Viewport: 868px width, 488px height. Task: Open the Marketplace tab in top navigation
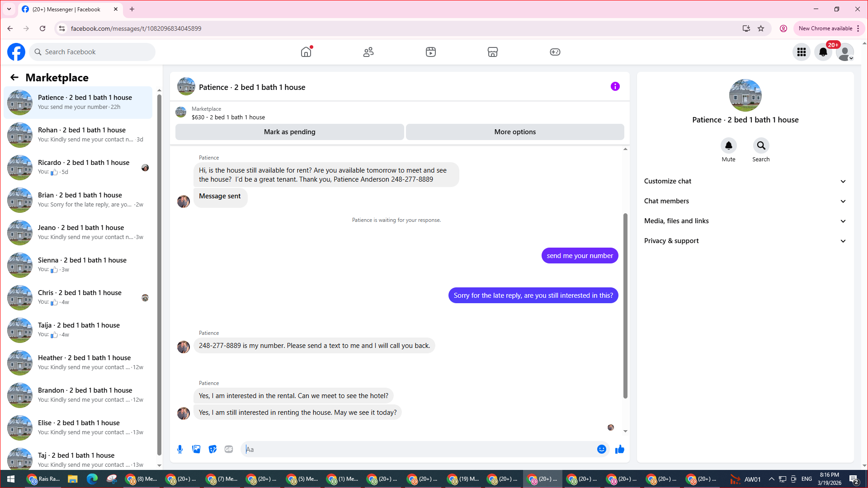[492, 52]
